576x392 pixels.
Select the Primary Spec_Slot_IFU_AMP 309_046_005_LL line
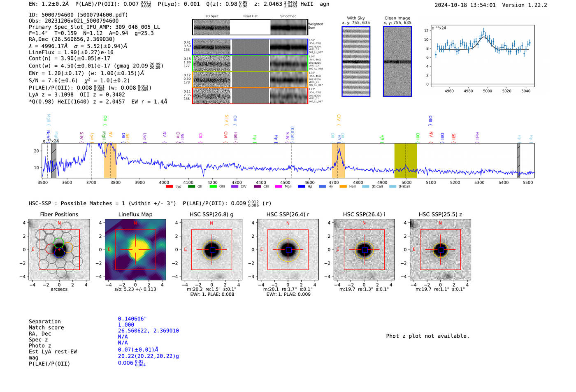(95, 27)
